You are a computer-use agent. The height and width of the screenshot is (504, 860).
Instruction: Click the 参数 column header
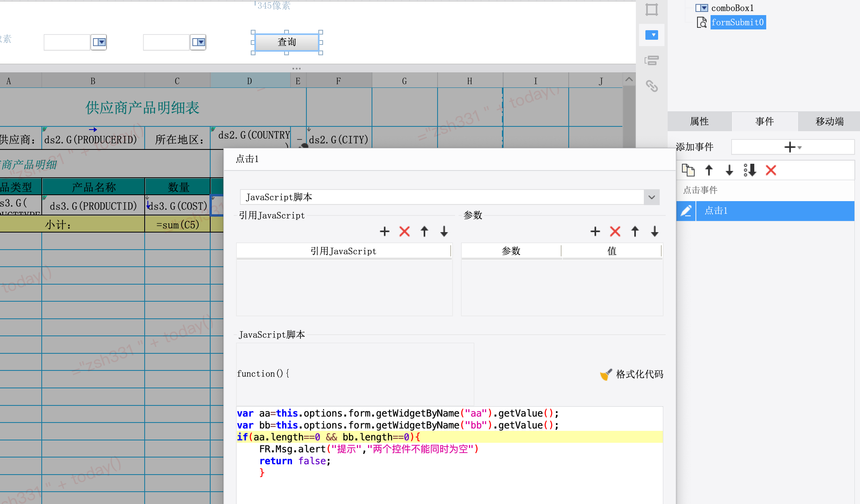click(511, 251)
